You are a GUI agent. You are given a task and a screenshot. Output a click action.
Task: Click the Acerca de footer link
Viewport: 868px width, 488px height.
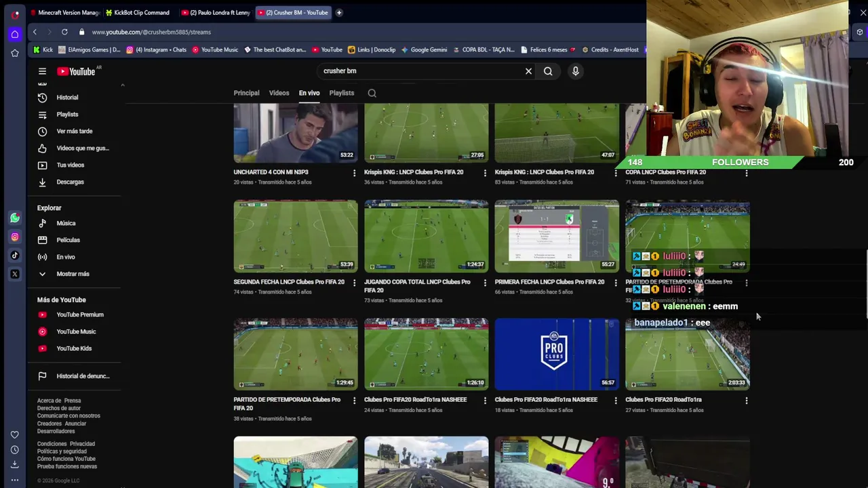coord(49,401)
